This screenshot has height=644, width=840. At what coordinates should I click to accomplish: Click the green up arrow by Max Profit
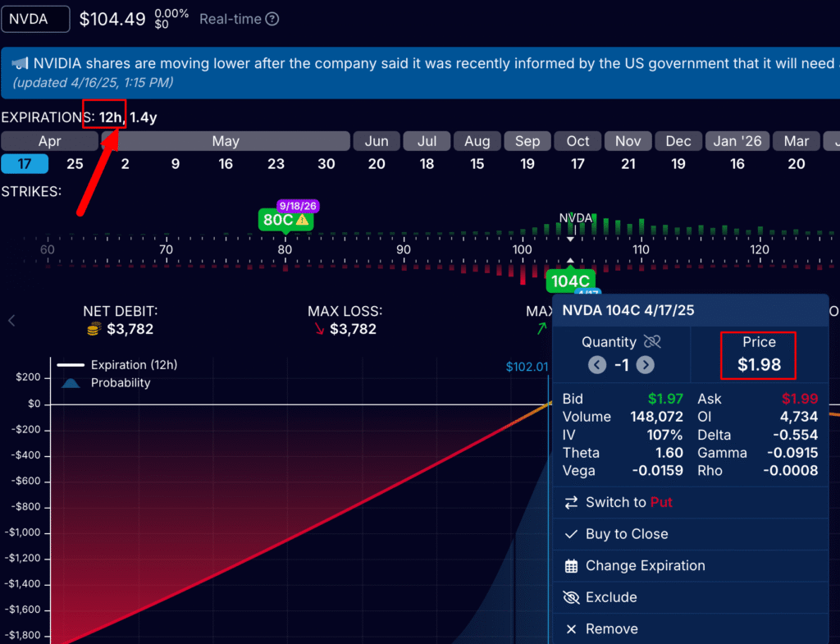point(541,328)
